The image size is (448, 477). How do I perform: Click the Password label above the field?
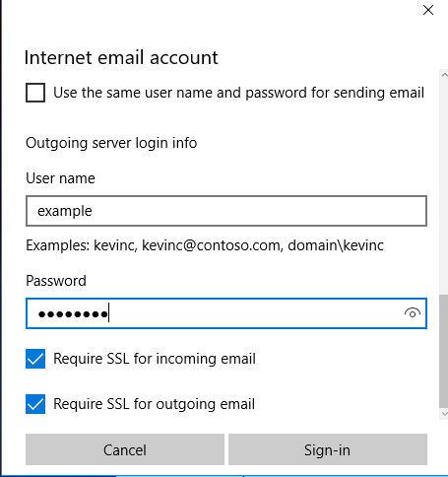pyautogui.click(x=56, y=281)
